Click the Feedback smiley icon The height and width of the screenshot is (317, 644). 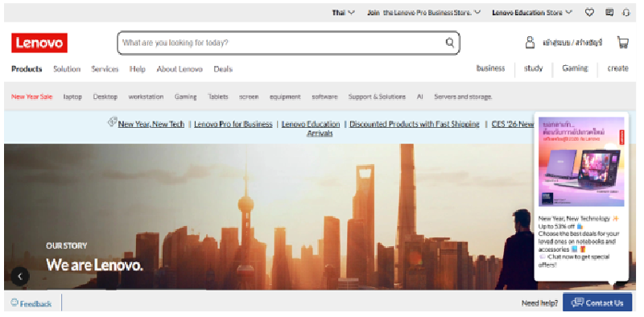(x=14, y=303)
